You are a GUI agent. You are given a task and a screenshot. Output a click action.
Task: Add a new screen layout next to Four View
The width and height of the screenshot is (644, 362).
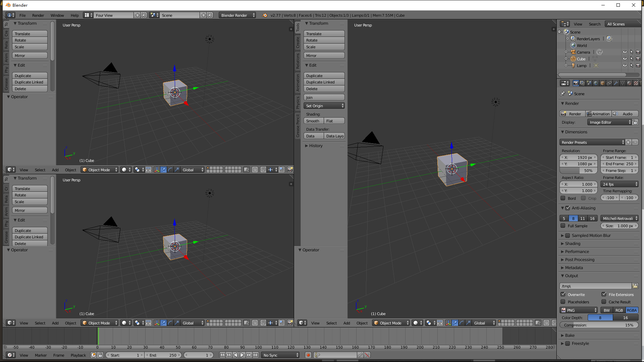(x=137, y=15)
